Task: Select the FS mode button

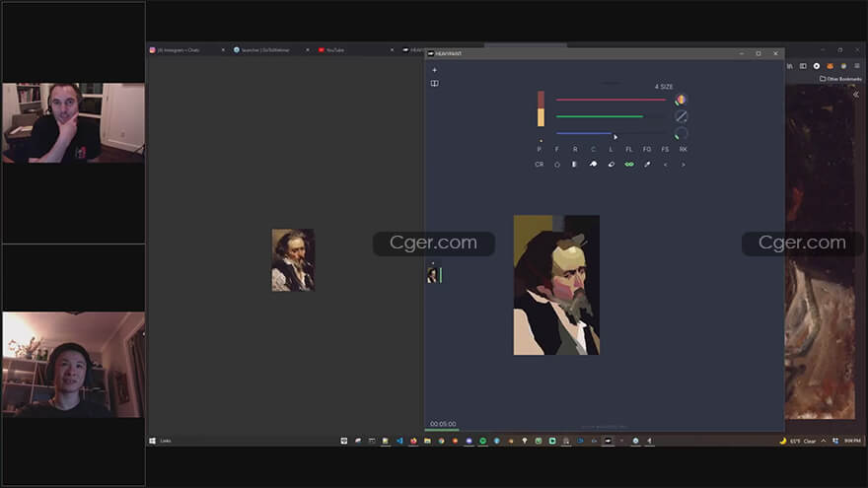Action: tap(665, 150)
